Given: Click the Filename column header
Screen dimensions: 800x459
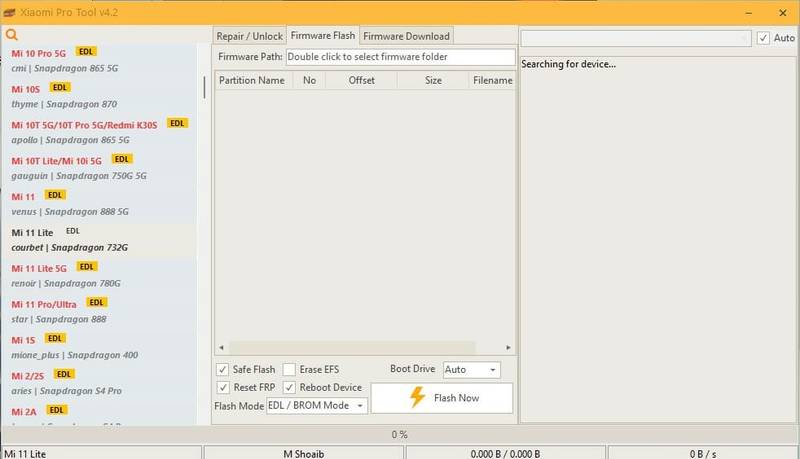Looking at the screenshot, I should tap(492, 81).
